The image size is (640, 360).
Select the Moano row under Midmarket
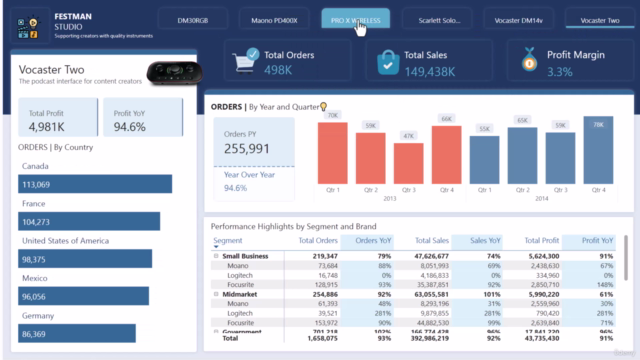pos(413,304)
